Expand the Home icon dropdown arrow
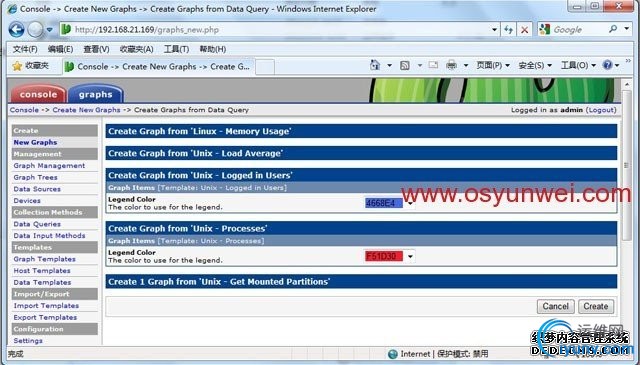The image size is (640, 365). click(x=389, y=65)
